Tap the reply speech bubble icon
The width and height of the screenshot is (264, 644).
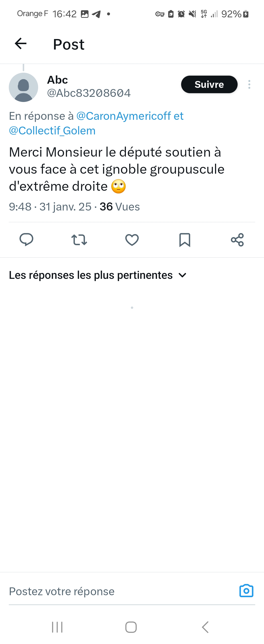coord(26,240)
